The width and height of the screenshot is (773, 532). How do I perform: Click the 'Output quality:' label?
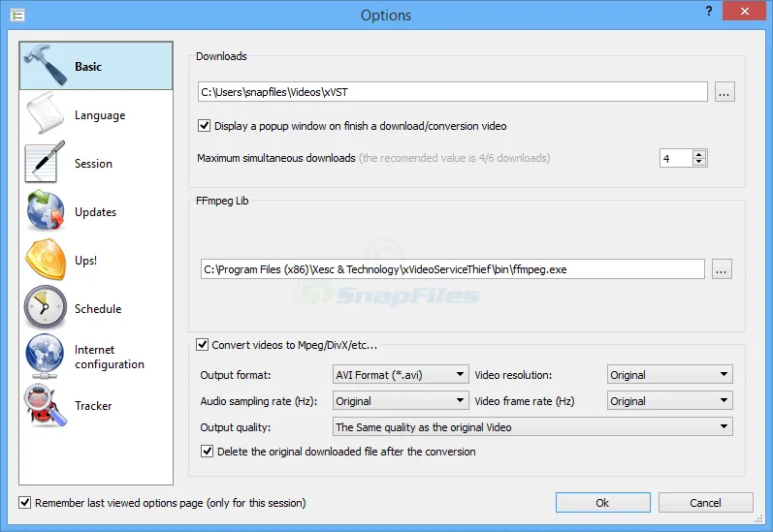(x=235, y=427)
